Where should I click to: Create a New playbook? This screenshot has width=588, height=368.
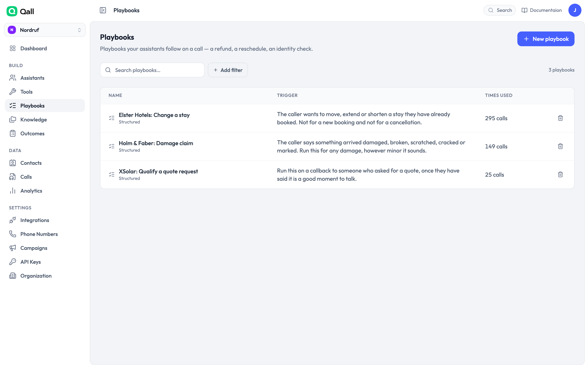(x=546, y=39)
